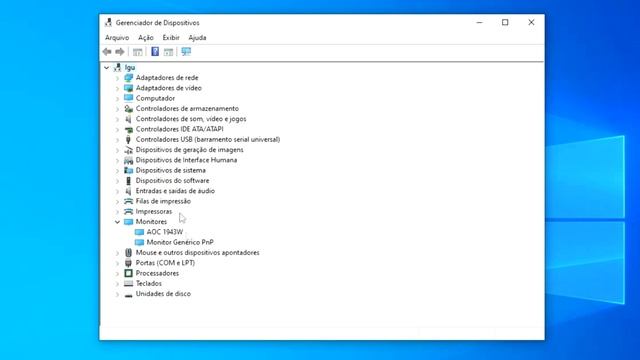Image resolution: width=640 pixels, height=360 pixels.
Task: Click the Impressoras printer icon
Action: point(129,211)
